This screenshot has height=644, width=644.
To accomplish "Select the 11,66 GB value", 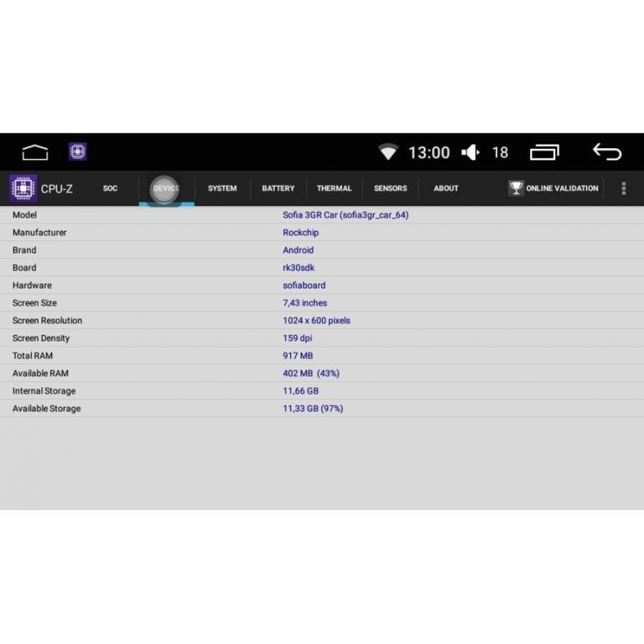I will pos(301,391).
